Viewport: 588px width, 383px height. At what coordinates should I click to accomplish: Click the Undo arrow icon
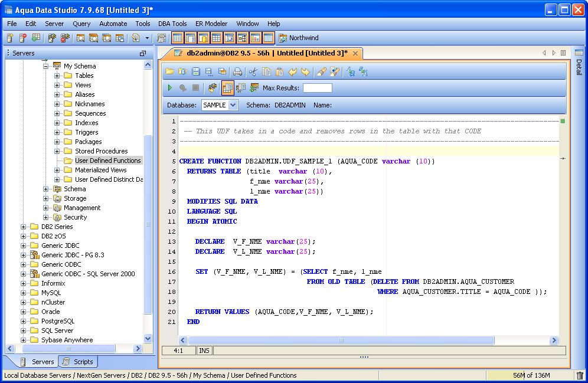[x=292, y=71]
